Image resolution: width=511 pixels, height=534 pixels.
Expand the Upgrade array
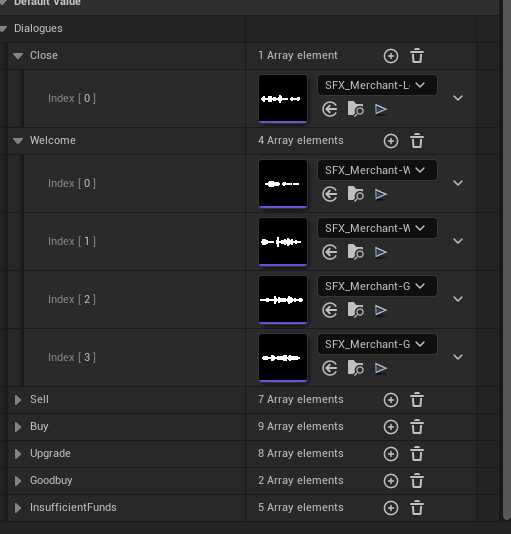(18, 454)
